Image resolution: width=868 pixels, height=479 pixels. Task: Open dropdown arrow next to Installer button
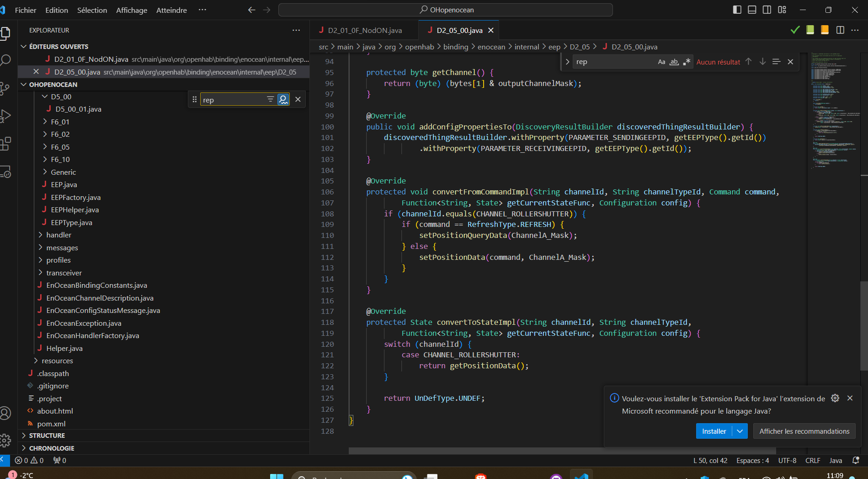740,431
